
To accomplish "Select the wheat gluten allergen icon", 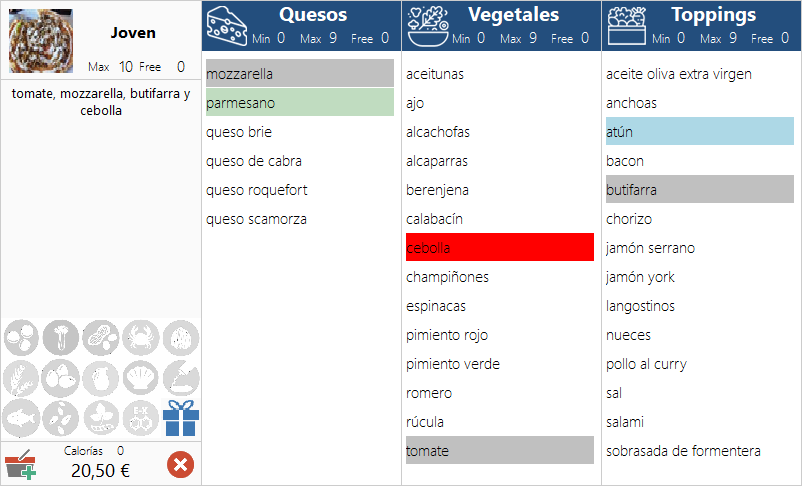I will (20, 377).
